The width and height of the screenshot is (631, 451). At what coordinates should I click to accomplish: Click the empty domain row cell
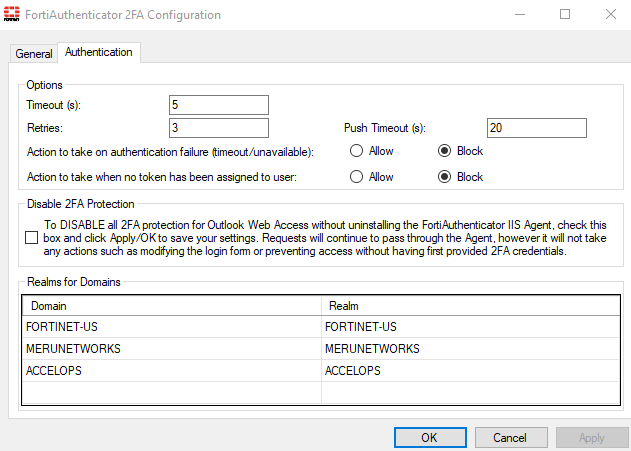[171, 392]
